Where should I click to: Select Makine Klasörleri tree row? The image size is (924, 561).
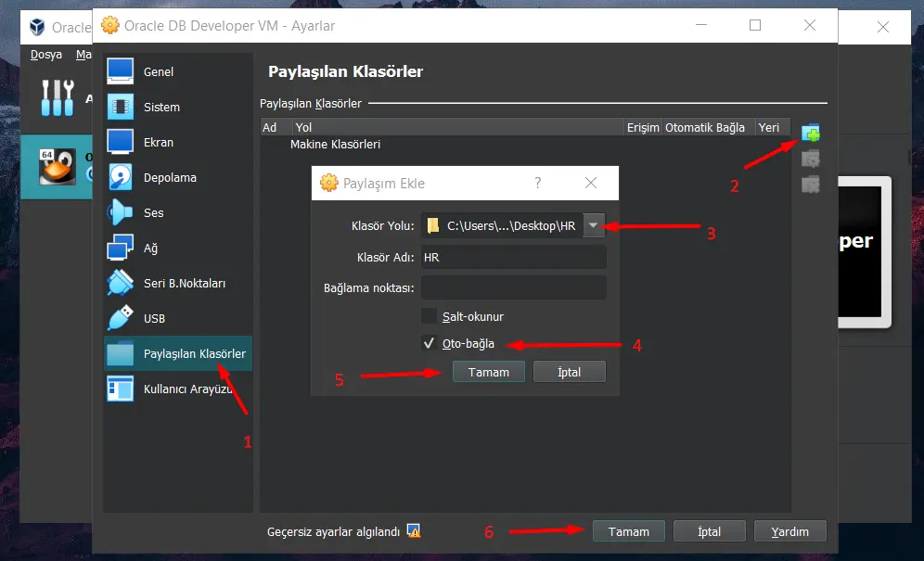[x=335, y=145]
